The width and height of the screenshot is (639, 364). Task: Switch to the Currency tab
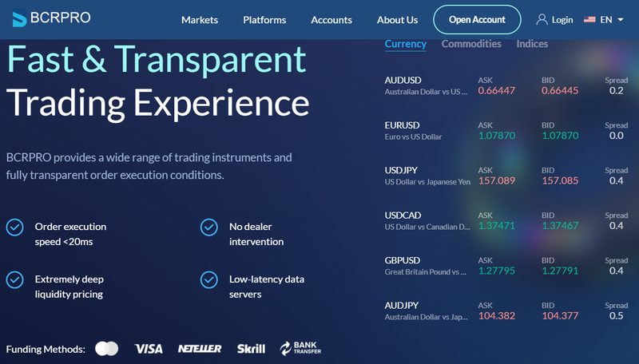pyautogui.click(x=406, y=44)
